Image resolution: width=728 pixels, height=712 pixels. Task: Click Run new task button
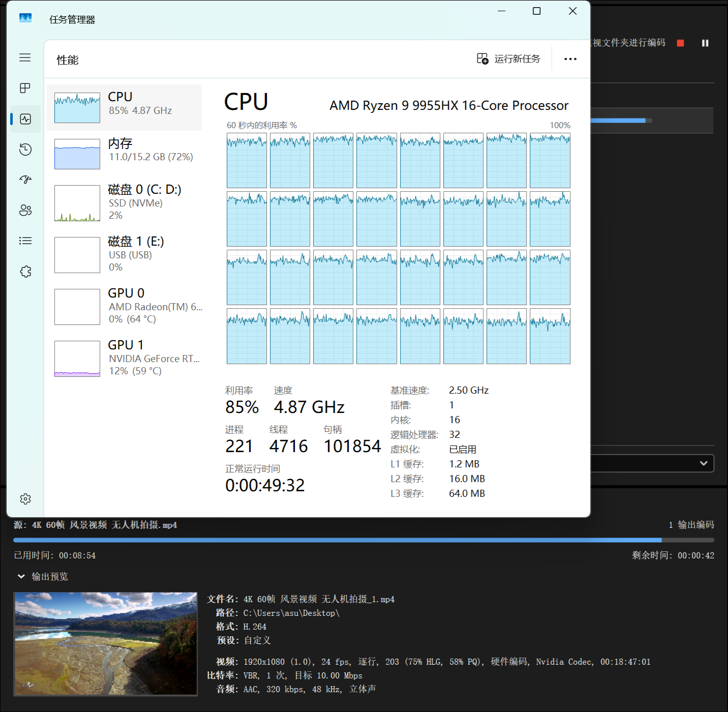point(508,59)
